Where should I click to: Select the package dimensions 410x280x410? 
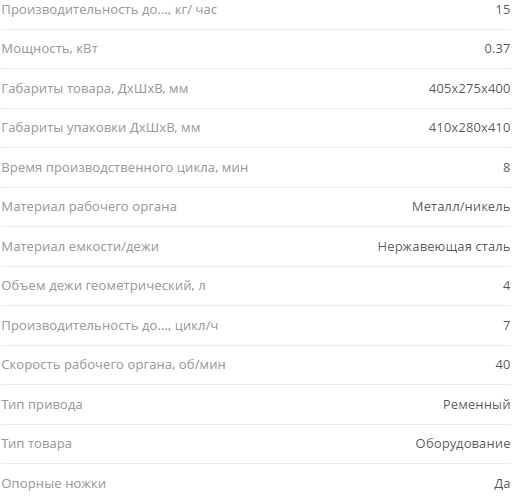tap(469, 128)
